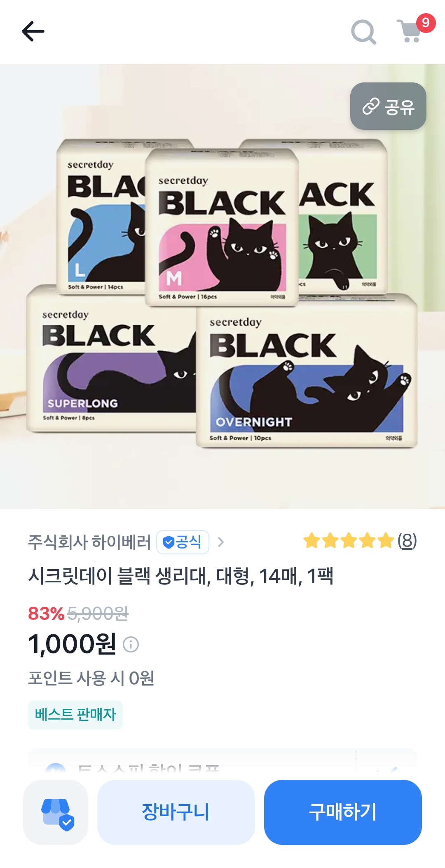
Task: Open the store shield icon button
Action: pyautogui.click(x=56, y=812)
